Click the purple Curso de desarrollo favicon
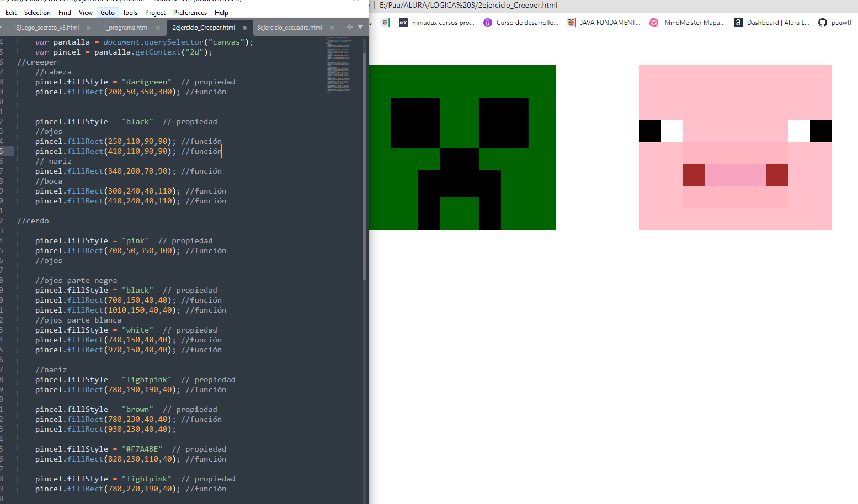Viewport: 858px width, 504px height. [488, 23]
